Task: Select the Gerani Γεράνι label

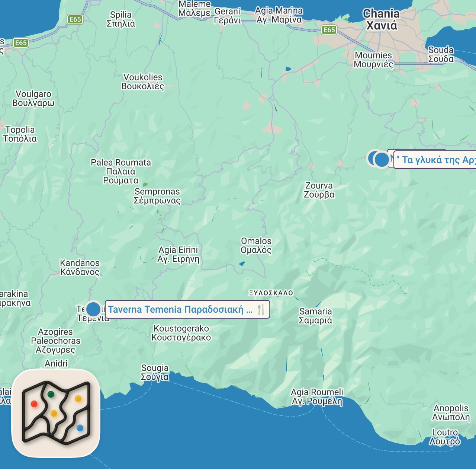Action: (x=227, y=16)
